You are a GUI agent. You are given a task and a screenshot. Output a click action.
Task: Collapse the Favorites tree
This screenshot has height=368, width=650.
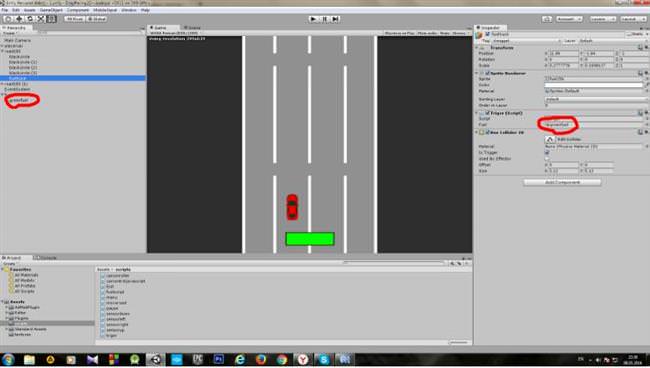point(3,269)
